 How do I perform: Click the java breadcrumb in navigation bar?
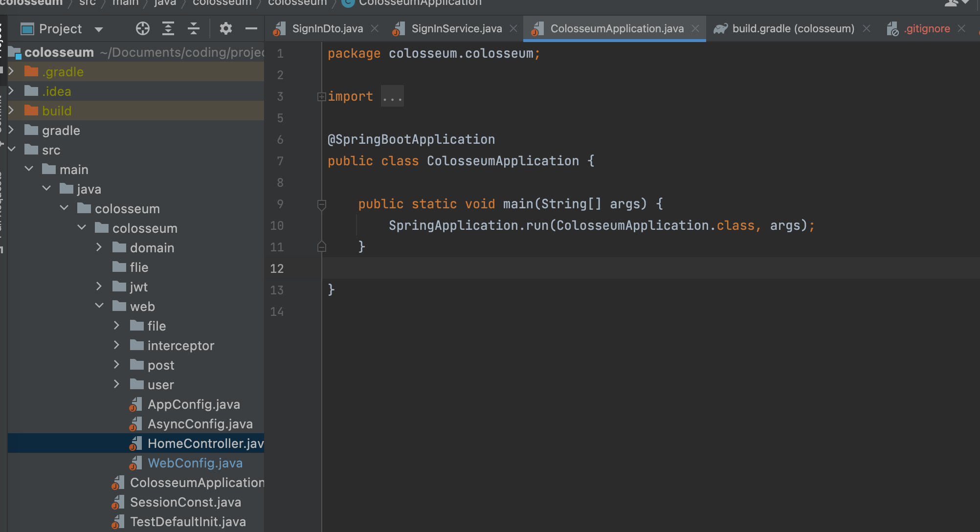pos(165,3)
